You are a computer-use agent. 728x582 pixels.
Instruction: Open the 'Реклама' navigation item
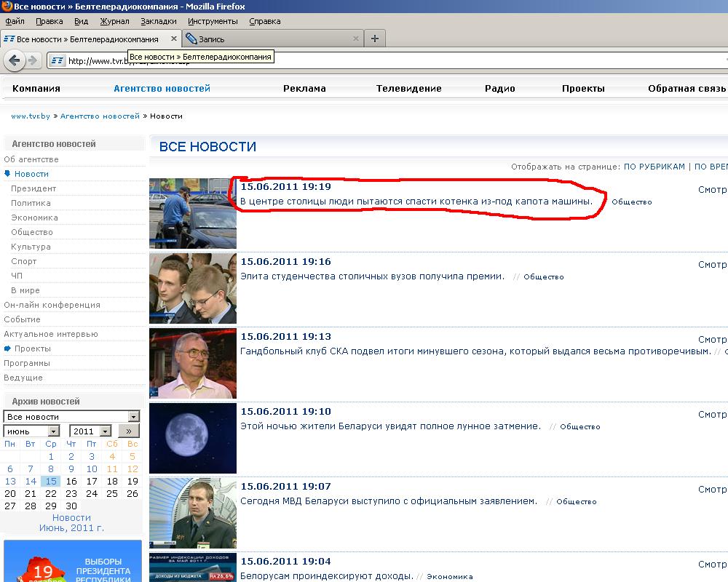coord(304,88)
